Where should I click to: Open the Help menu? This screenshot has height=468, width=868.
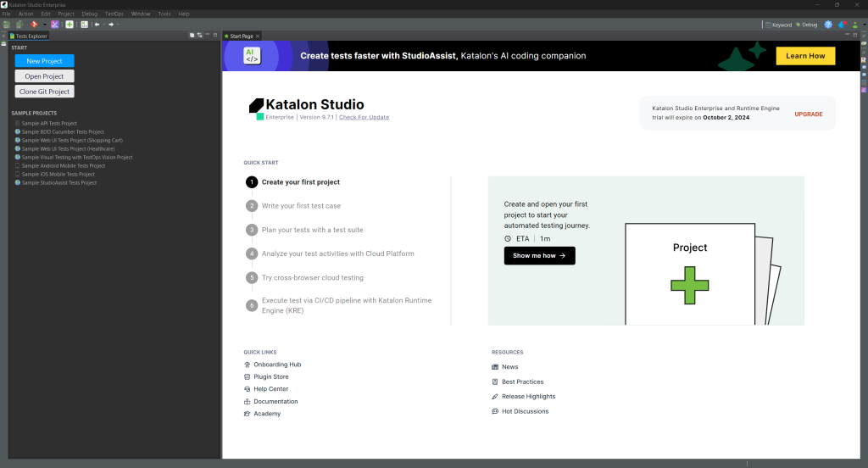click(184, 14)
